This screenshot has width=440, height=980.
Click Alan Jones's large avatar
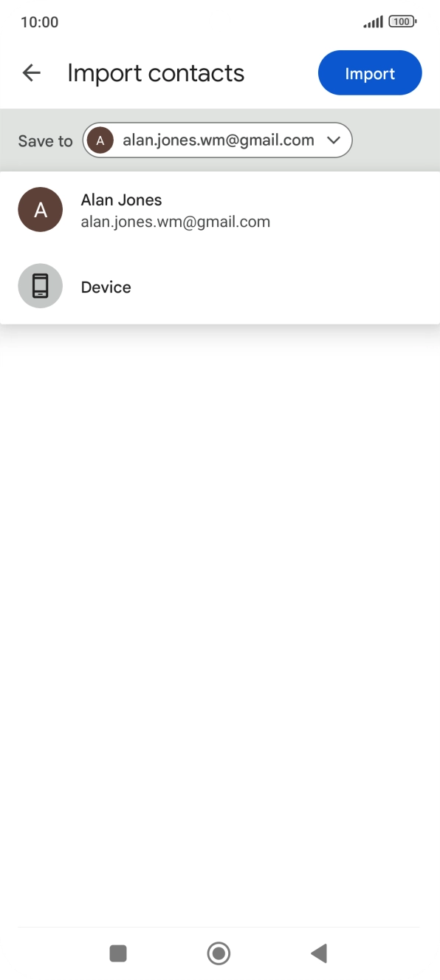tap(40, 210)
